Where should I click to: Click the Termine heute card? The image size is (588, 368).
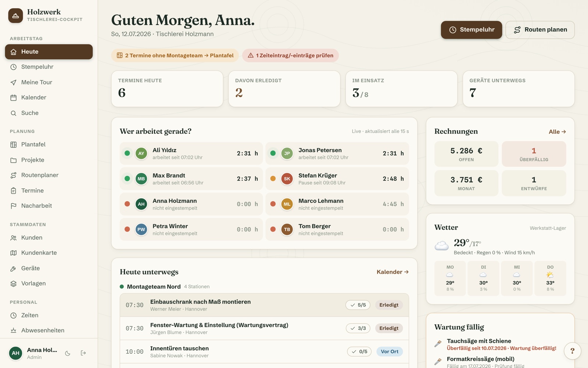coord(167,89)
